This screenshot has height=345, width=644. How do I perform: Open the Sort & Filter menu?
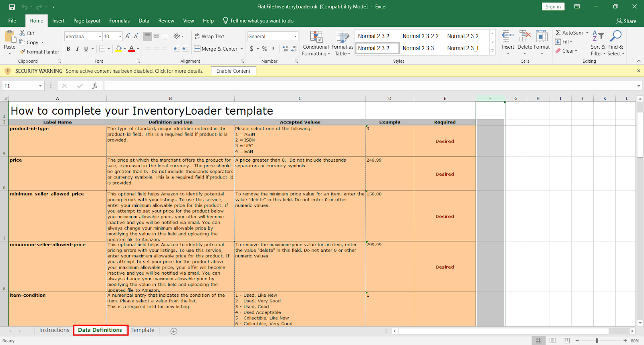click(598, 43)
